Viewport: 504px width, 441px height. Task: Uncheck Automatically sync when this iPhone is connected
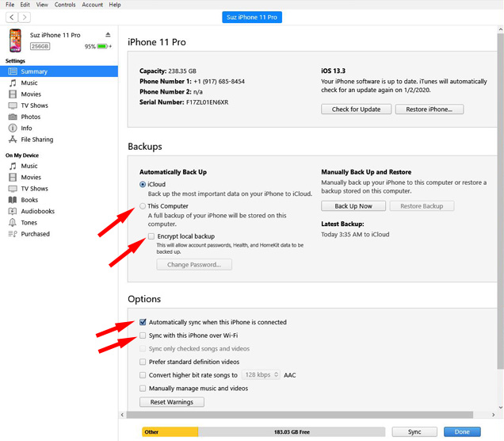[x=143, y=322]
